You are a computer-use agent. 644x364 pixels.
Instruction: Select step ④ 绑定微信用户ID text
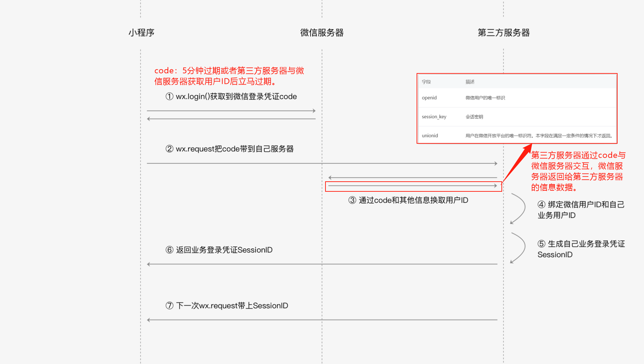581,210
